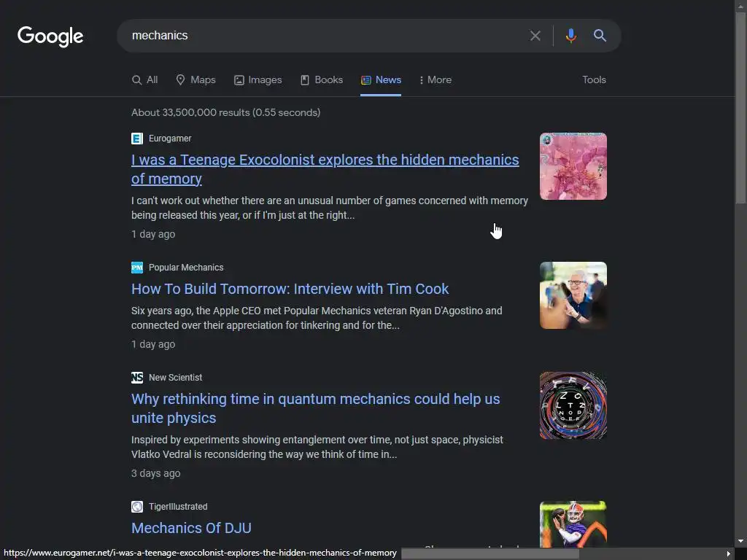Click the Eurogamer article snippet text
The image size is (747, 560).
pos(330,208)
